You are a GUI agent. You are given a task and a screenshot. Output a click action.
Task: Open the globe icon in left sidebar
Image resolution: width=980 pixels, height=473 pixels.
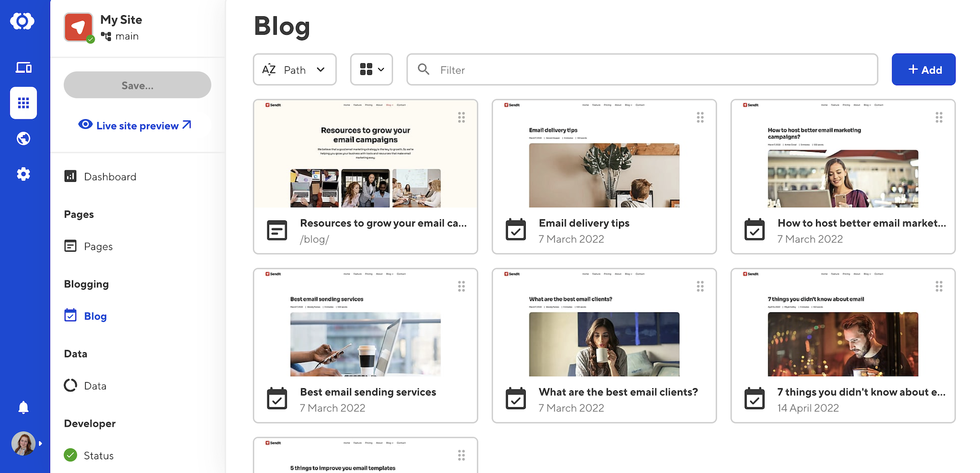point(23,139)
